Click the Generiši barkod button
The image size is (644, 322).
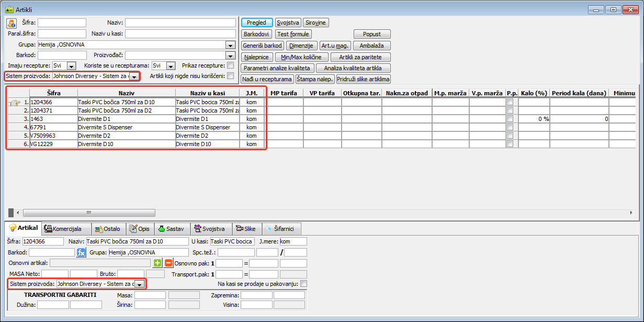[x=263, y=46]
